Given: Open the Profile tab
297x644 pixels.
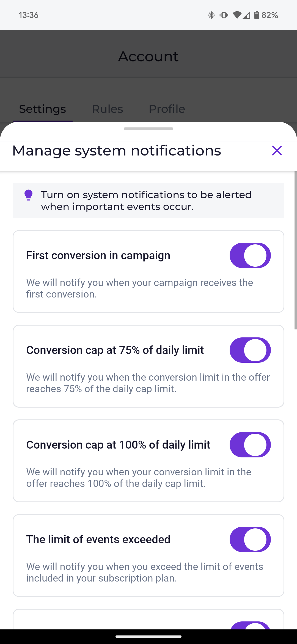Looking at the screenshot, I should pos(167,109).
